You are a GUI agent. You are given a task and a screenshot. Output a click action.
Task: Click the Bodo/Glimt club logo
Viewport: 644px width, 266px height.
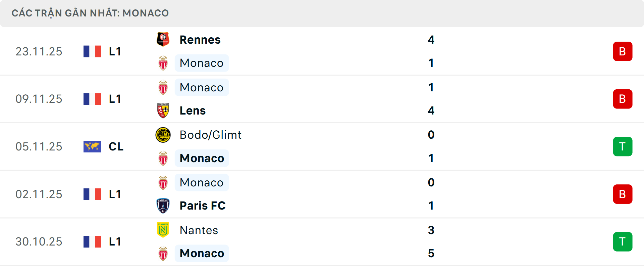click(x=163, y=135)
